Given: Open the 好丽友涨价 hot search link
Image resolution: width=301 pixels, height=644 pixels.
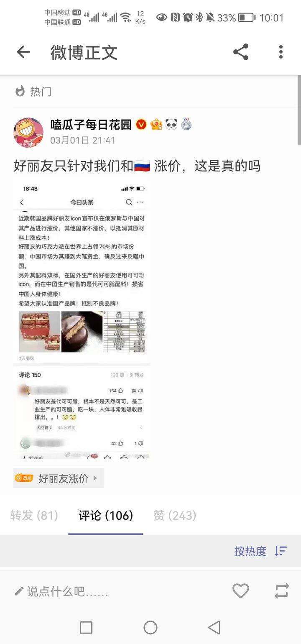Looking at the screenshot, I should pyautogui.click(x=59, y=478).
